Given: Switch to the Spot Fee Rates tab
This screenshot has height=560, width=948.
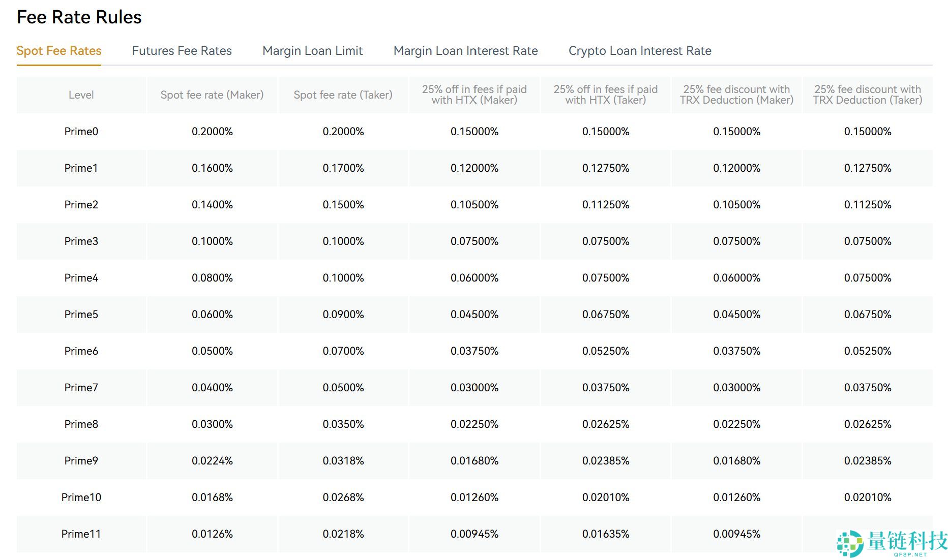Looking at the screenshot, I should [x=59, y=51].
